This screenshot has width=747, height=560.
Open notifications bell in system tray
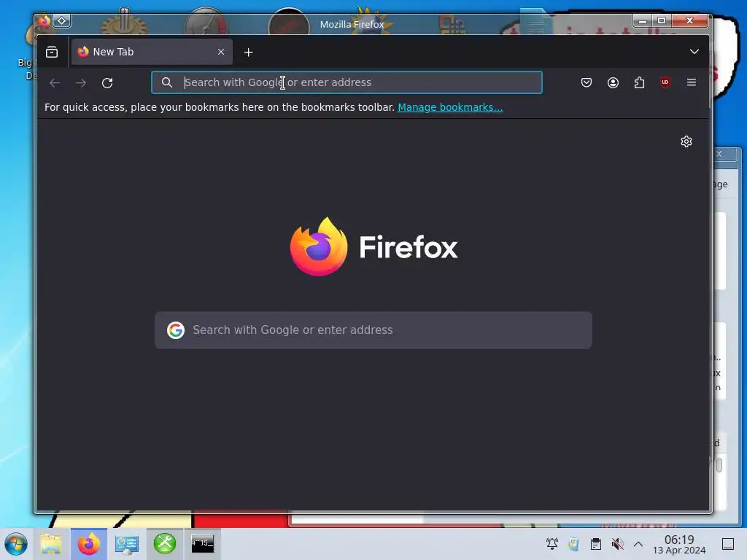(552, 544)
